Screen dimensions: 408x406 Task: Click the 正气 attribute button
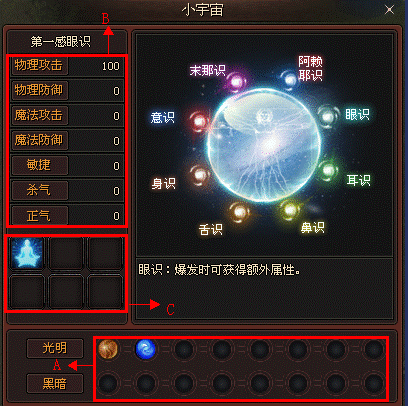click(39, 216)
